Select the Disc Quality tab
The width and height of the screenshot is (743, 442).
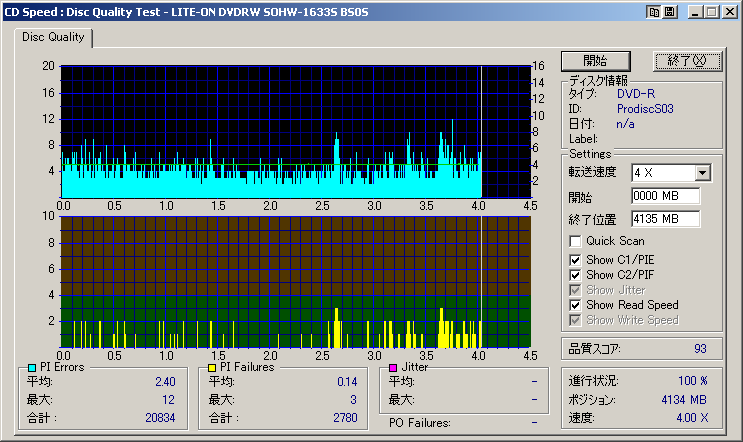(53, 37)
